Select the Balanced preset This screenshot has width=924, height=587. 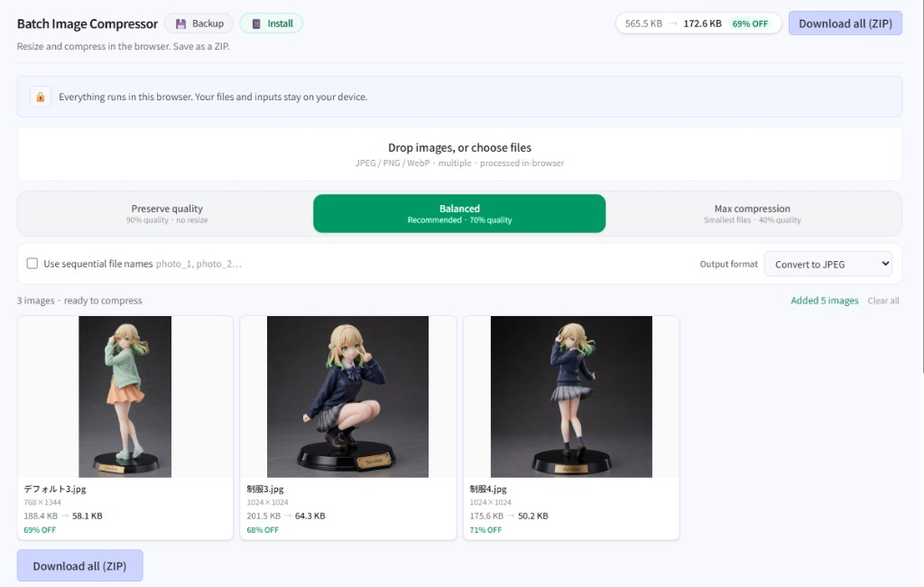[x=459, y=213]
